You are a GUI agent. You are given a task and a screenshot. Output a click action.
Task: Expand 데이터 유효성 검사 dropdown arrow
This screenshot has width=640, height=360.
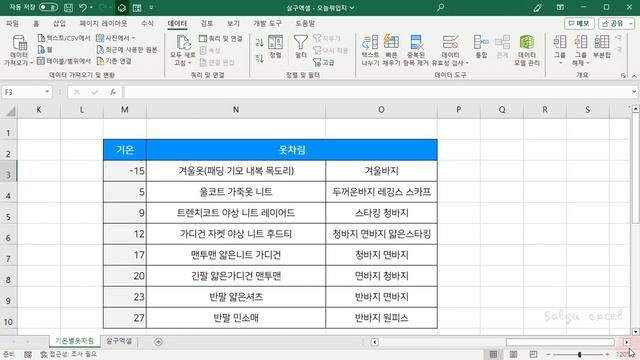point(467,63)
